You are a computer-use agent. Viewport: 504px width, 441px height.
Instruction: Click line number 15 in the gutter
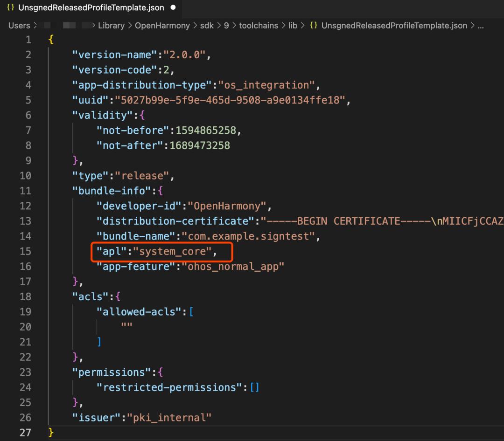[25, 251]
